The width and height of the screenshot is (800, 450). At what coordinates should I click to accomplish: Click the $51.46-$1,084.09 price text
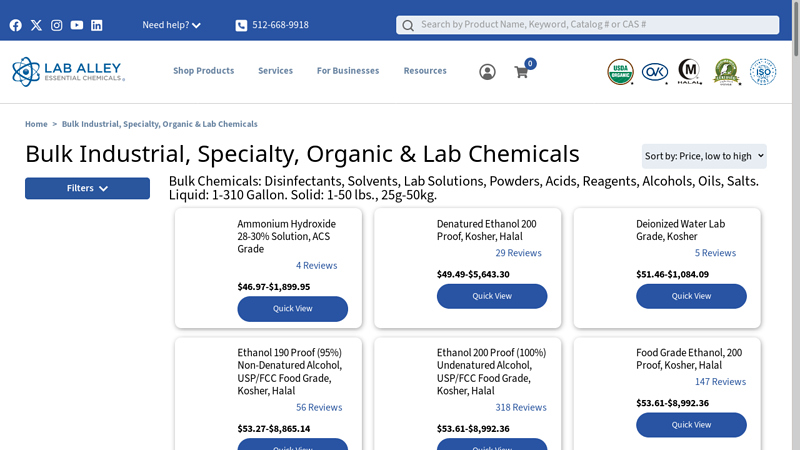click(x=672, y=274)
